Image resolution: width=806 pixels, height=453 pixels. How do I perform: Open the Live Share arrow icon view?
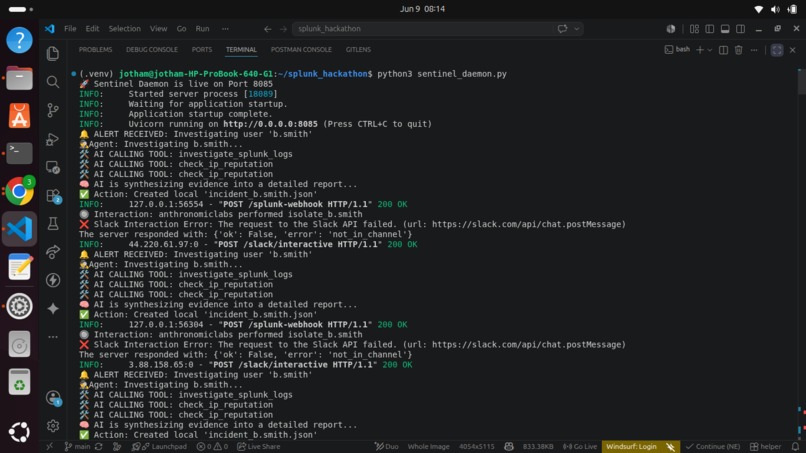[x=52, y=252]
